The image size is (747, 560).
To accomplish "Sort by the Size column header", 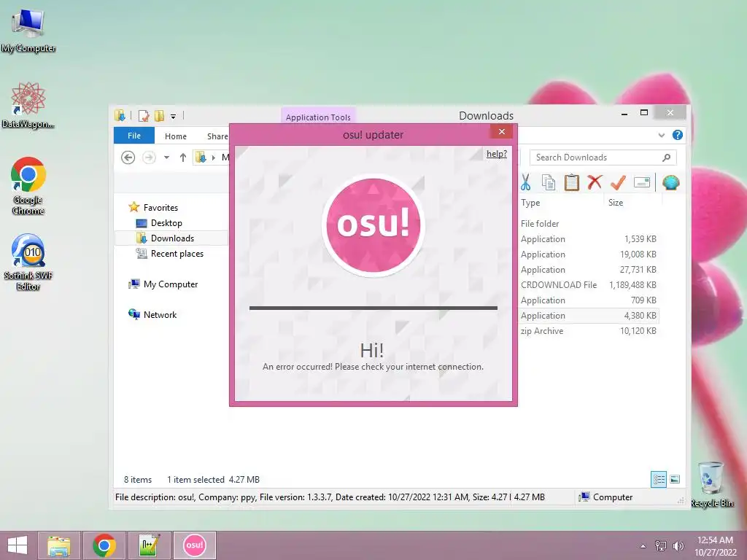I will (x=616, y=203).
